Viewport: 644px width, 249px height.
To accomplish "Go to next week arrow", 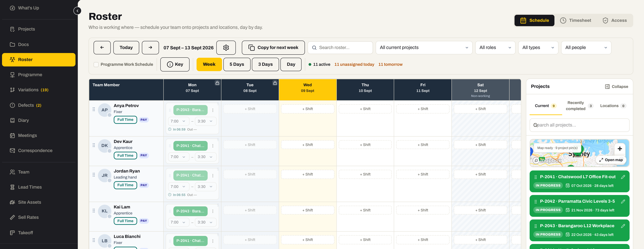I will click(x=150, y=47).
